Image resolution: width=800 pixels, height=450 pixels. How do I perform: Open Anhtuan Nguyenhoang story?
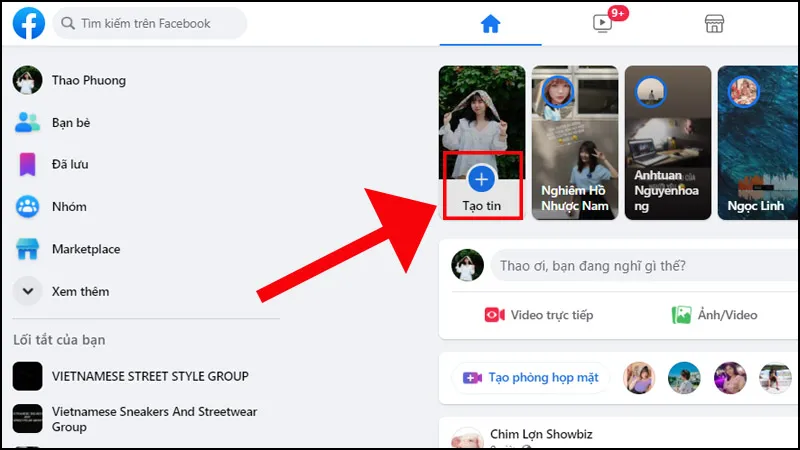[x=668, y=143]
